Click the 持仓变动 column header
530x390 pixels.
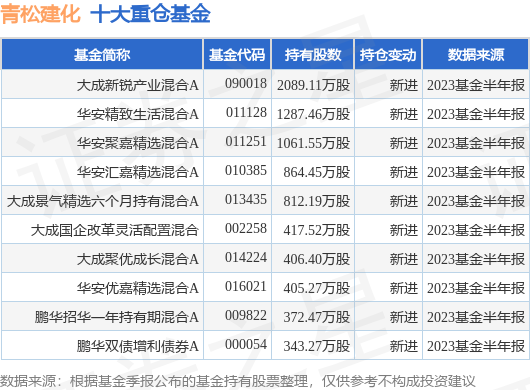pyautogui.click(x=388, y=55)
